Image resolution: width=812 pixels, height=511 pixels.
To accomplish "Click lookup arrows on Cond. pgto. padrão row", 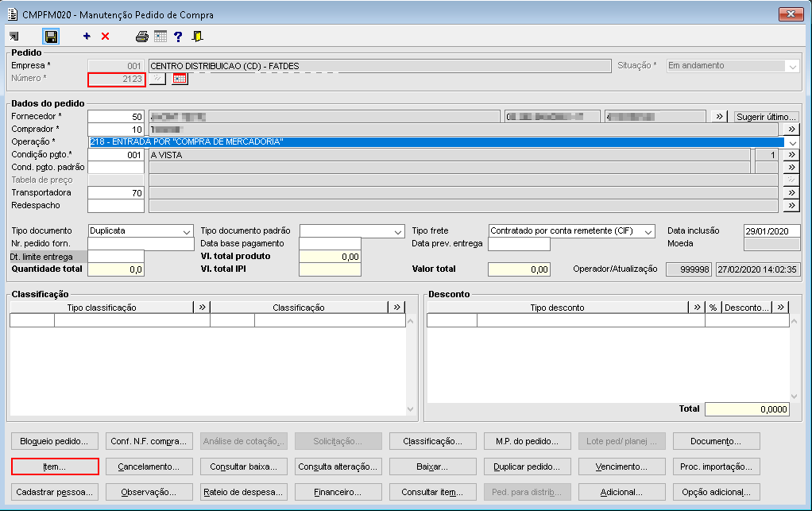I will [x=792, y=167].
